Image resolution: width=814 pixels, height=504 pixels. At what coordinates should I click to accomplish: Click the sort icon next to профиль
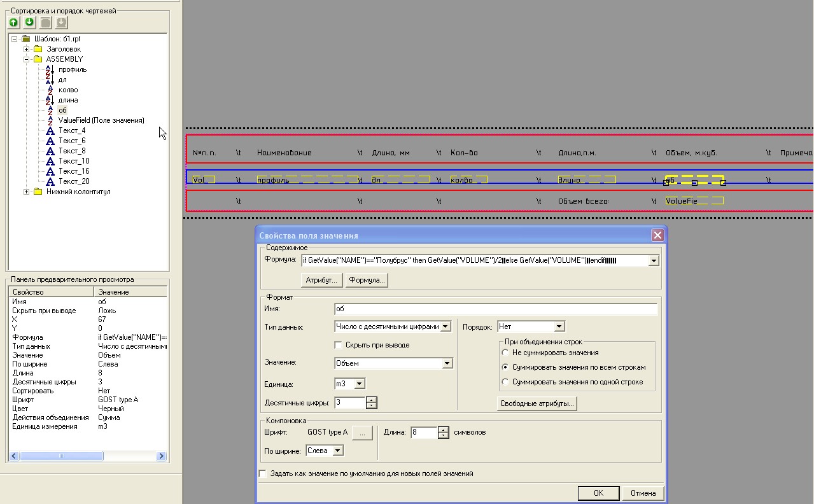[50, 69]
